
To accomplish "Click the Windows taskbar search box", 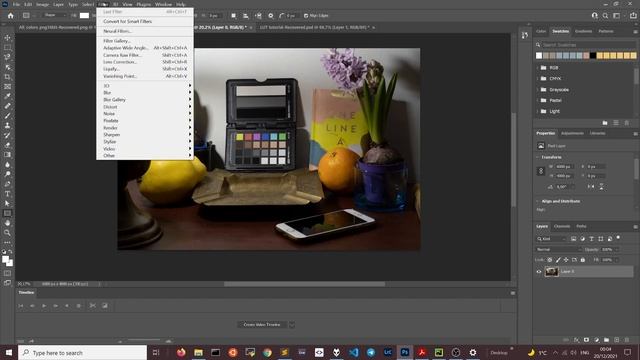I will click(x=82, y=353).
